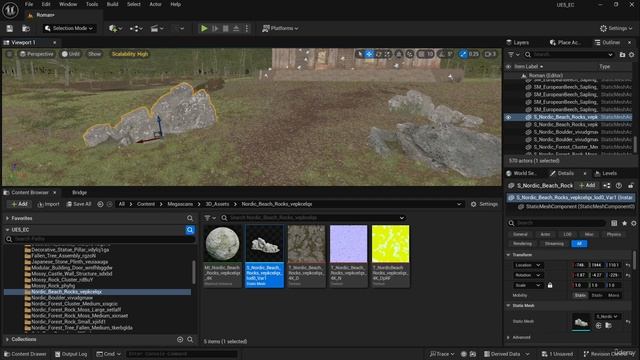The image size is (640, 360).
Task: Open the File menu
Action: 29,4
